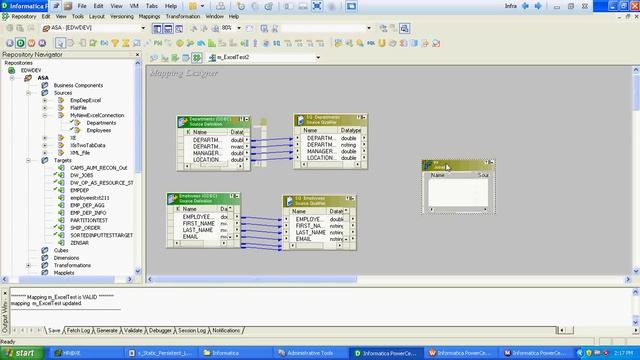Viewport: 640px width, 360px height.
Task: Click the yellow folder icon in VM toolbar
Action: (192, 6)
